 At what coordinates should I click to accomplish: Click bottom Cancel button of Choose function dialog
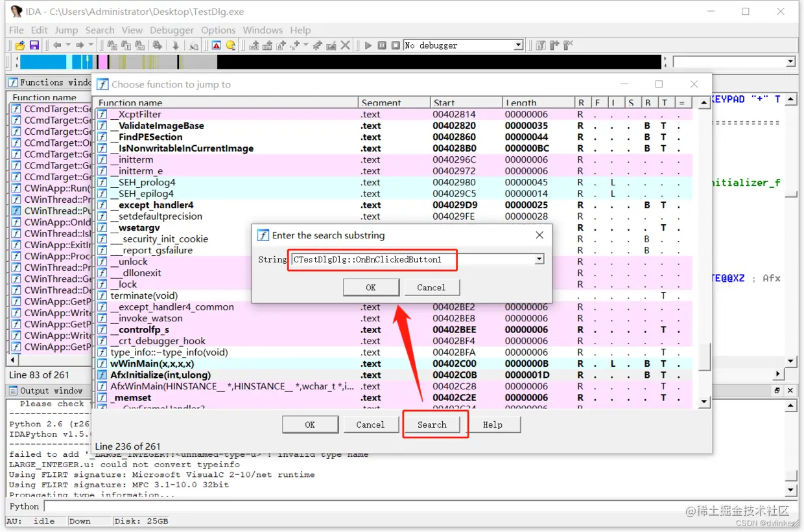click(370, 424)
